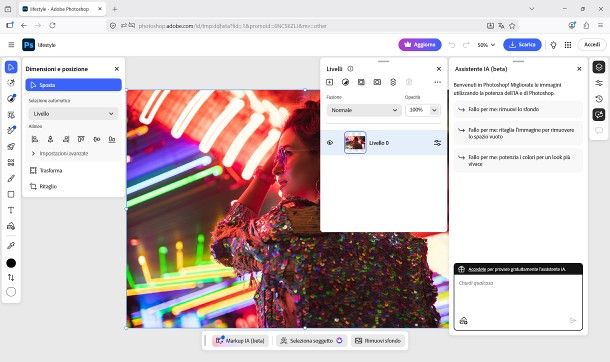Reload the page in browser
Viewport: 610px width, 362px height.
[x=52, y=25]
